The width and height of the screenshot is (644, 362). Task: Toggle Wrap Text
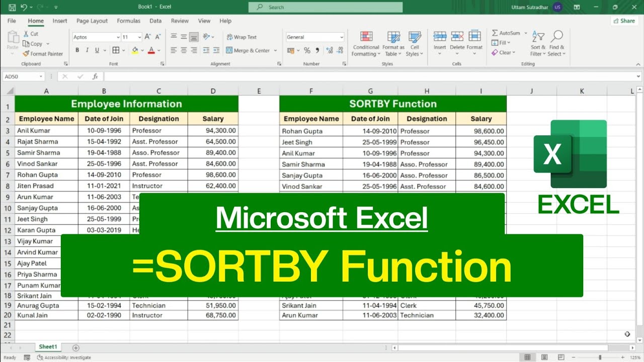tap(242, 37)
